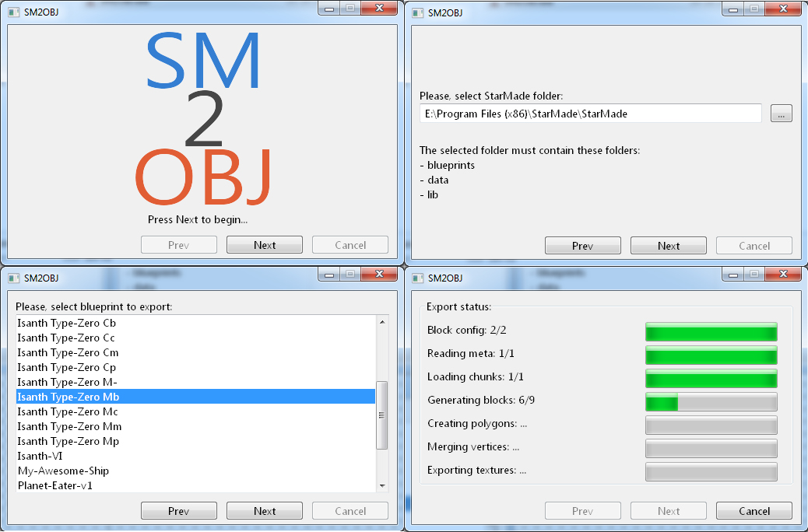Click the StarMade folder path field
This screenshot has height=532, width=808.
click(591, 114)
